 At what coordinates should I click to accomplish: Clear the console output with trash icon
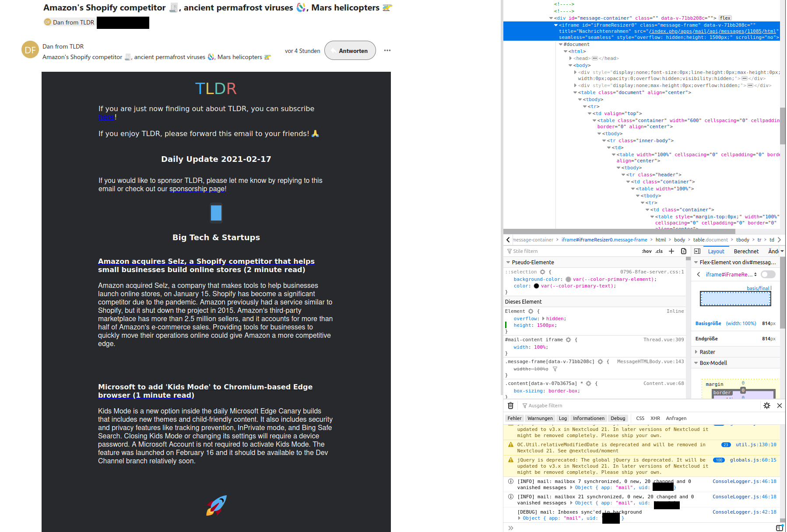[510, 406]
